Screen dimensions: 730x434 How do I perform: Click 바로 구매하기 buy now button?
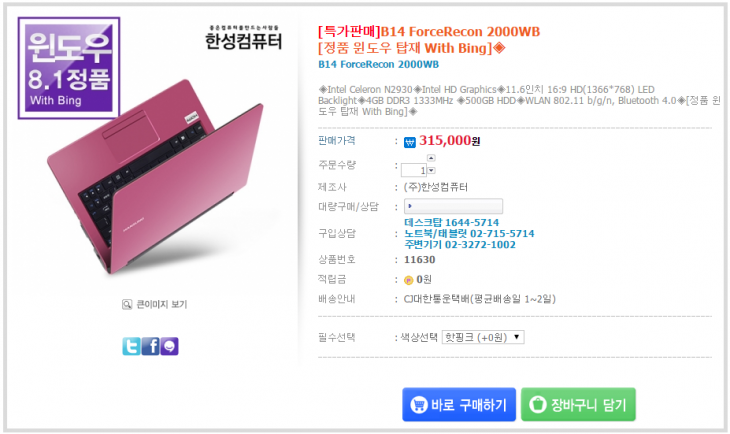[x=459, y=405]
